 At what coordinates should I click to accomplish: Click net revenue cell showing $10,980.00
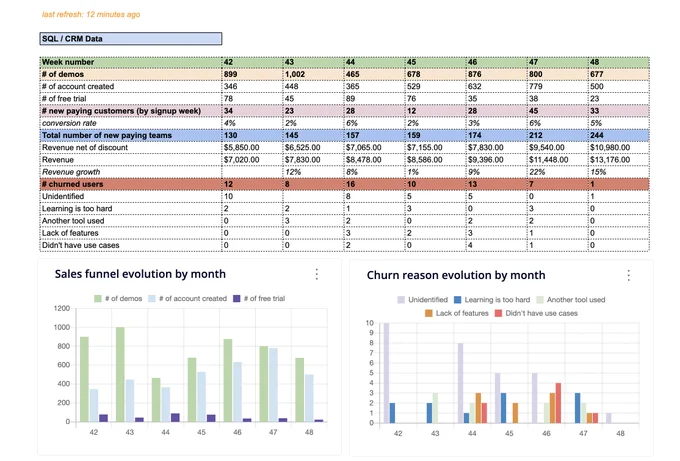pyautogui.click(x=619, y=147)
